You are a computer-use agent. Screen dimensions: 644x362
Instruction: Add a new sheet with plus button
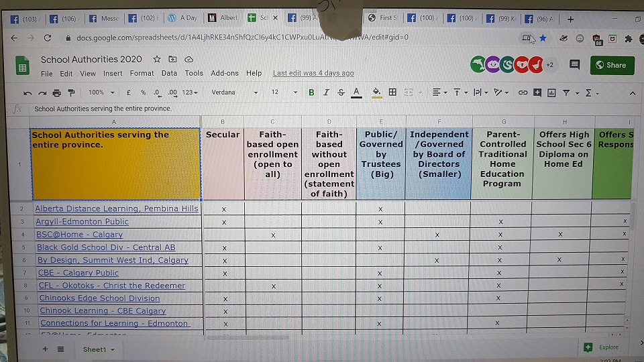[x=45, y=349]
